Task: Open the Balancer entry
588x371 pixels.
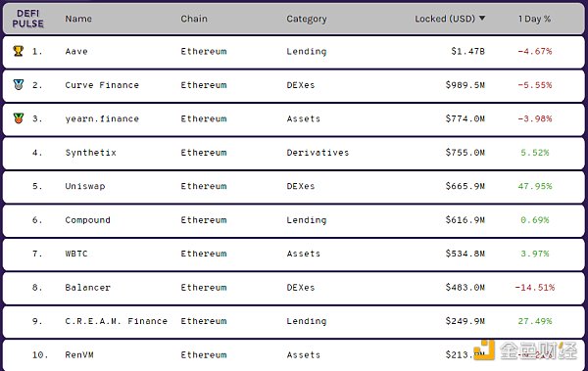Action: tap(88, 288)
